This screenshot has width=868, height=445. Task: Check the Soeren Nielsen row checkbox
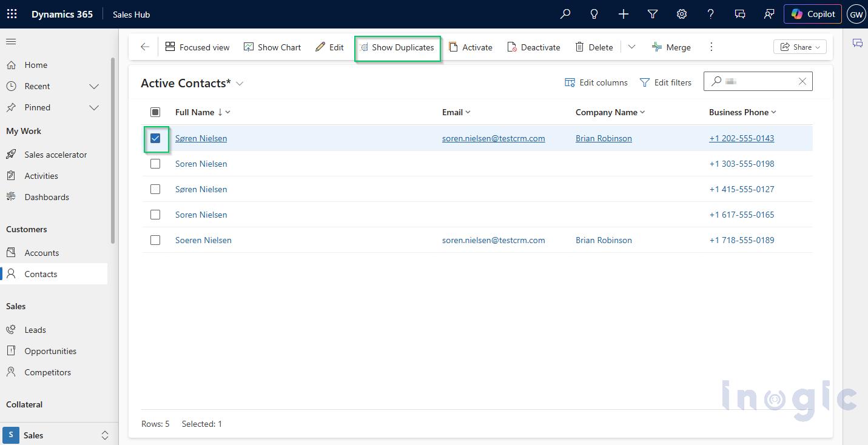[x=155, y=240]
